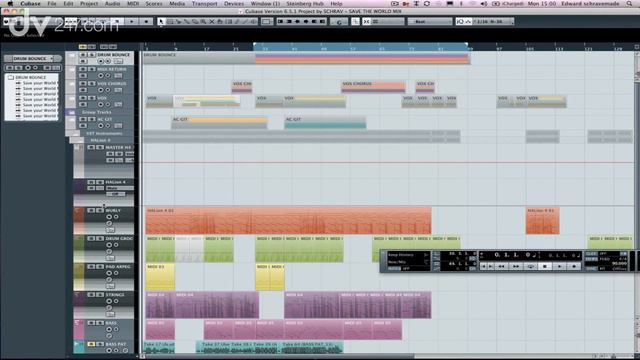640x360 pixels.
Task: Click Rewind on the floating transport panel
Action: click(502, 266)
